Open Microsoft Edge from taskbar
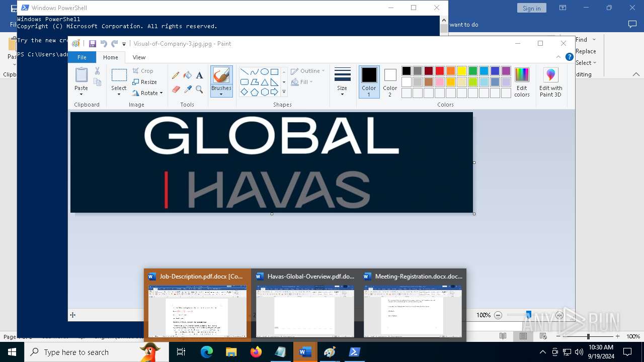Viewport: 644px width, 362px height. 207,352
